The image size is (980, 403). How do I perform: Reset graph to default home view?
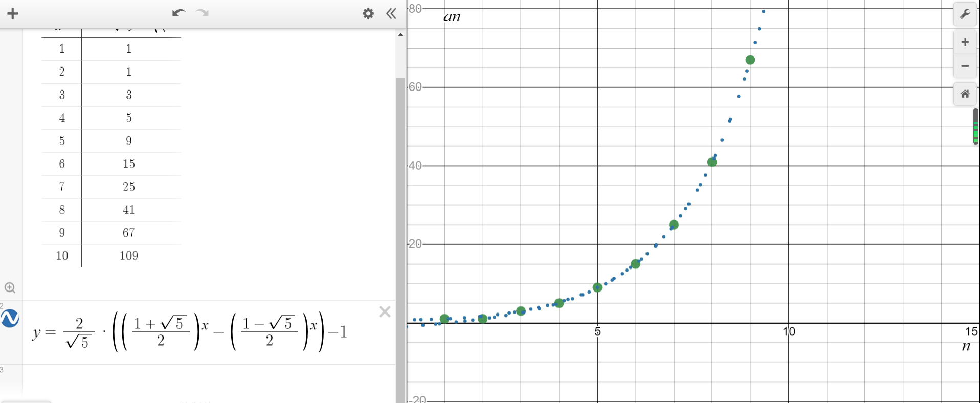pyautogui.click(x=965, y=94)
